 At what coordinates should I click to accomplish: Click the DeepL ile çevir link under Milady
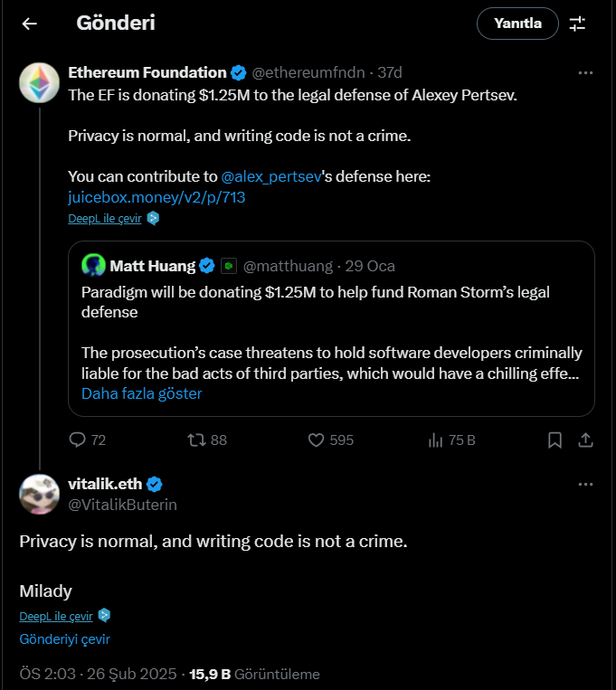coord(56,616)
